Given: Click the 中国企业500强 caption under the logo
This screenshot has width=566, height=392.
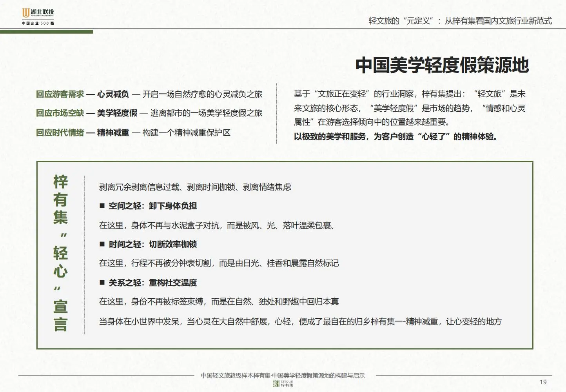Looking at the screenshot, I should point(38,23).
